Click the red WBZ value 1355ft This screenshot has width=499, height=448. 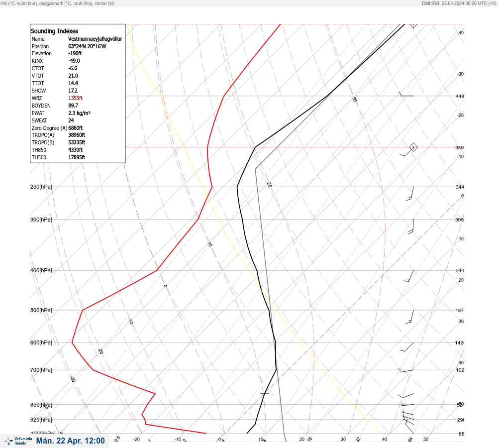pos(76,98)
